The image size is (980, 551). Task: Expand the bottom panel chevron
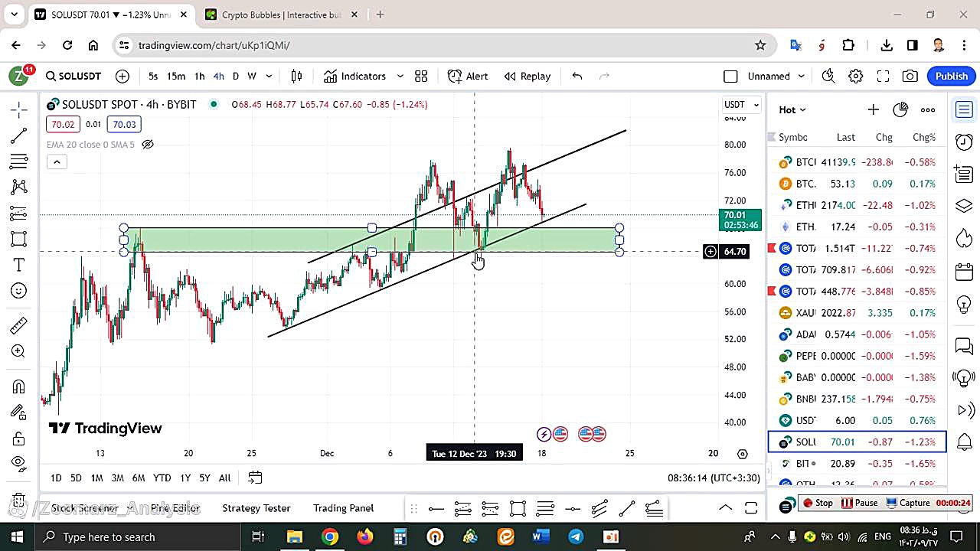coord(724,508)
